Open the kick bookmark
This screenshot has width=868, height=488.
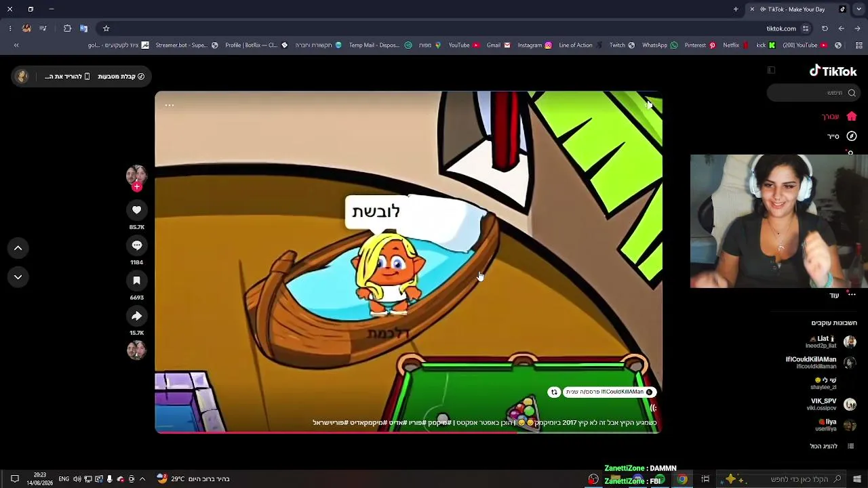point(766,45)
